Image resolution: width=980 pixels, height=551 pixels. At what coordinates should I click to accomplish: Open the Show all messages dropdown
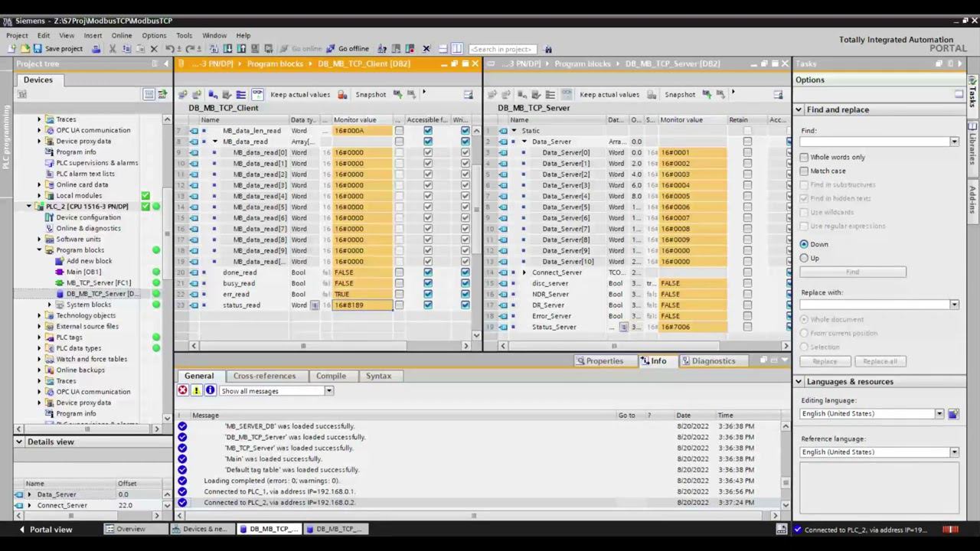coord(276,391)
